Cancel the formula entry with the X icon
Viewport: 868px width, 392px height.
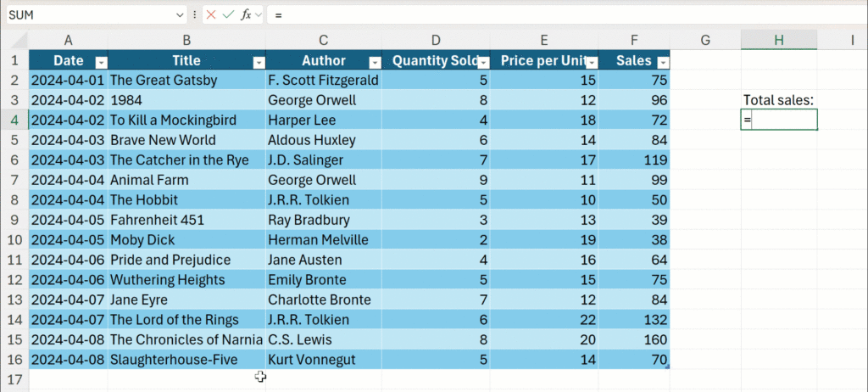coord(211,15)
